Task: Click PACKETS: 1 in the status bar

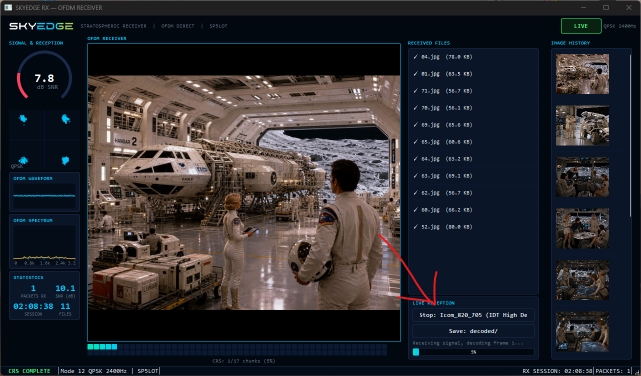Action: click(613, 371)
